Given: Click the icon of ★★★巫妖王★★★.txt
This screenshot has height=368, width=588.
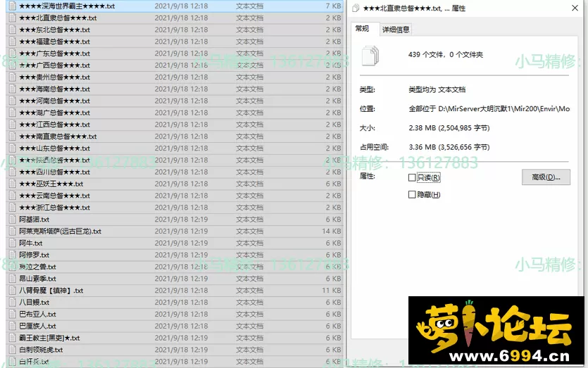Looking at the screenshot, I should click(x=13, y=184).
